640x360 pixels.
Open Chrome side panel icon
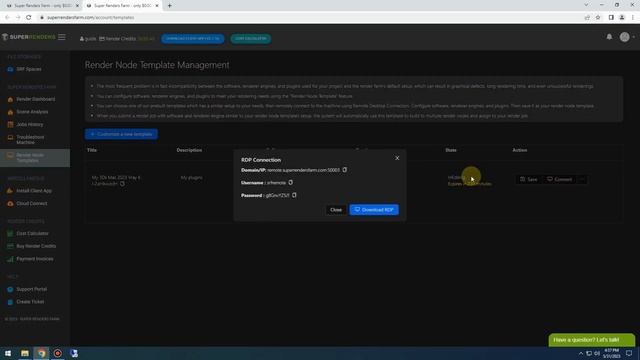click(x=611, y=18)
